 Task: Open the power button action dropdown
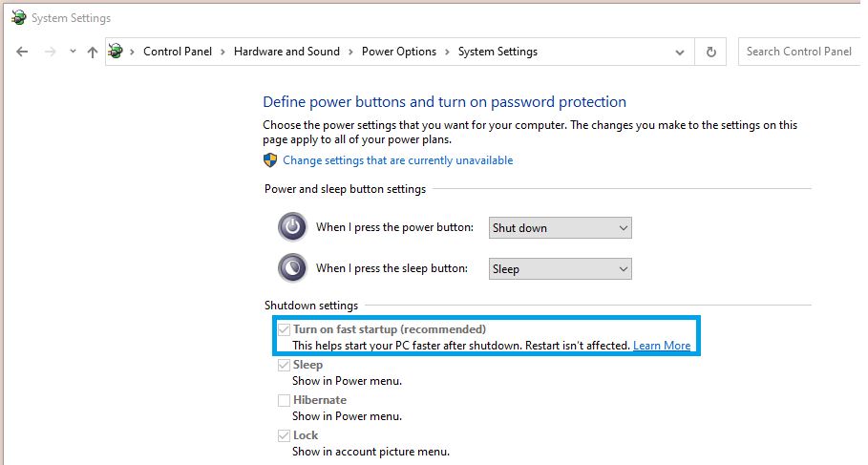point(561,228)
